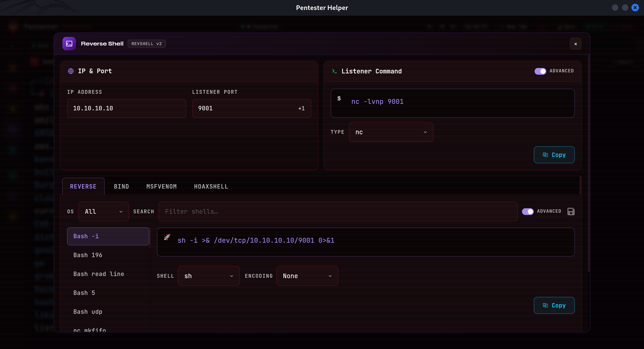Click the Reverse Shell terminal icon
Image resolution: width=644 pixels, height=349 pixels.
click(69, 44)
